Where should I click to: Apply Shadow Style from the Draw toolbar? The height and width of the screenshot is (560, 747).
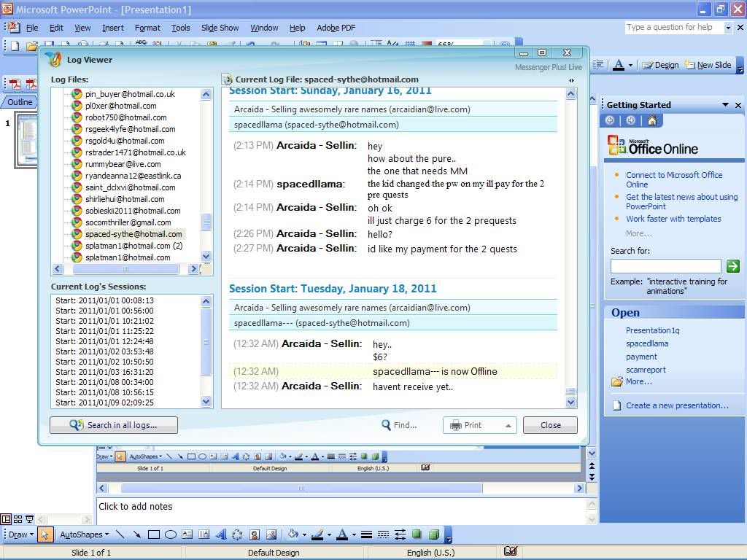coord(417,534)
